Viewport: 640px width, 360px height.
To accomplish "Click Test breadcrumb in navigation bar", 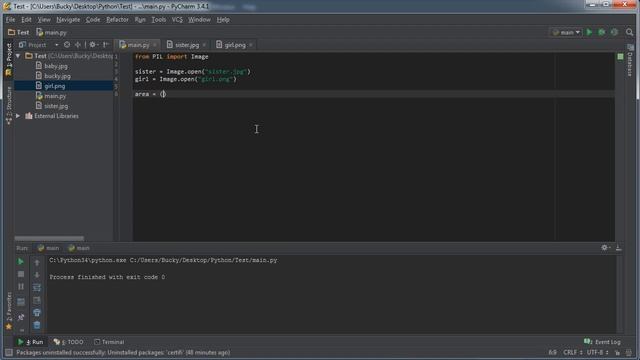I will [x=19, y=32].
